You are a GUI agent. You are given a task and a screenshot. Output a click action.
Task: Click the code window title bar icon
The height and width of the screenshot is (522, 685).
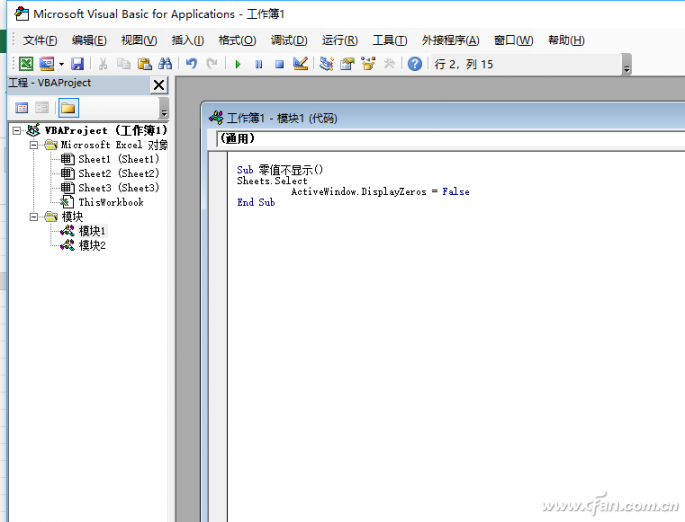point(216,118)
